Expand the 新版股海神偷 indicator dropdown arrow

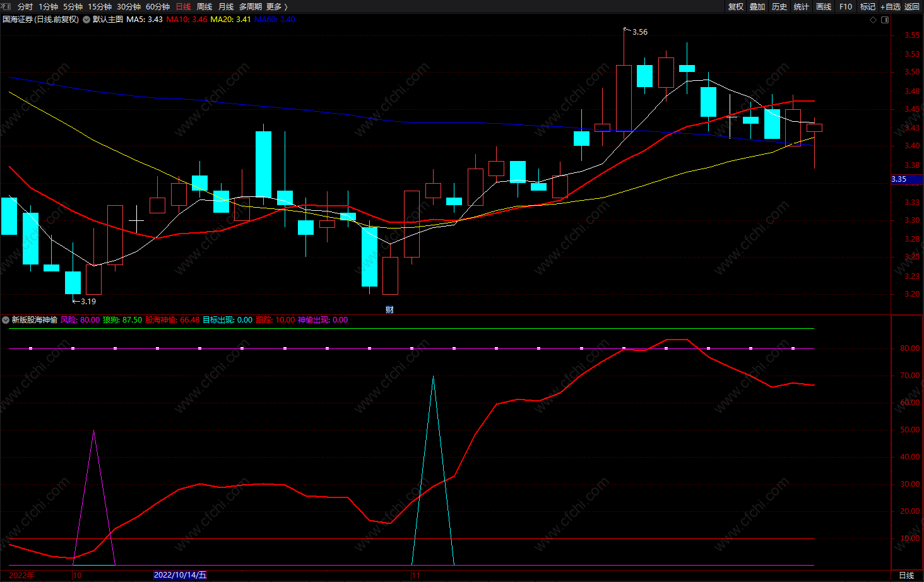6,320
